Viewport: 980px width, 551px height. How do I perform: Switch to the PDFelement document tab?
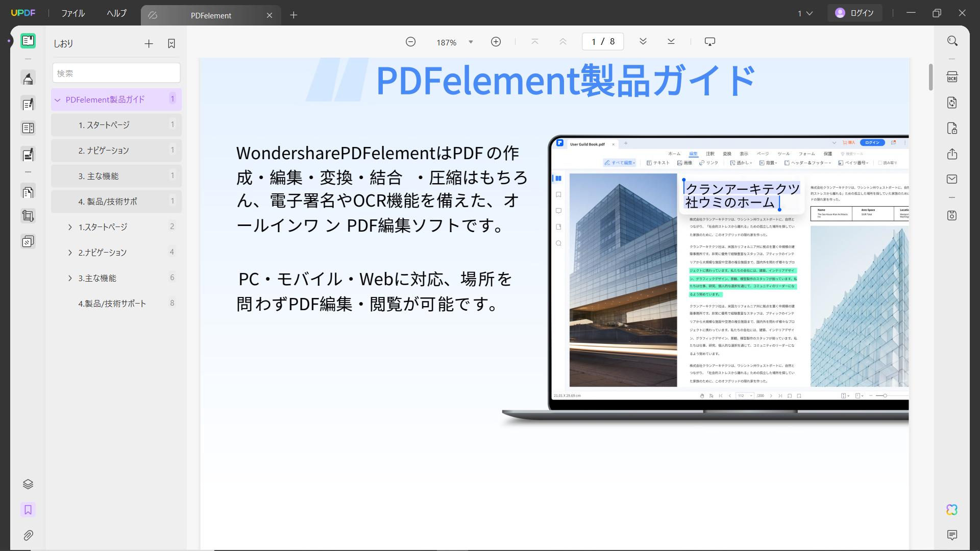coord(211,15)
